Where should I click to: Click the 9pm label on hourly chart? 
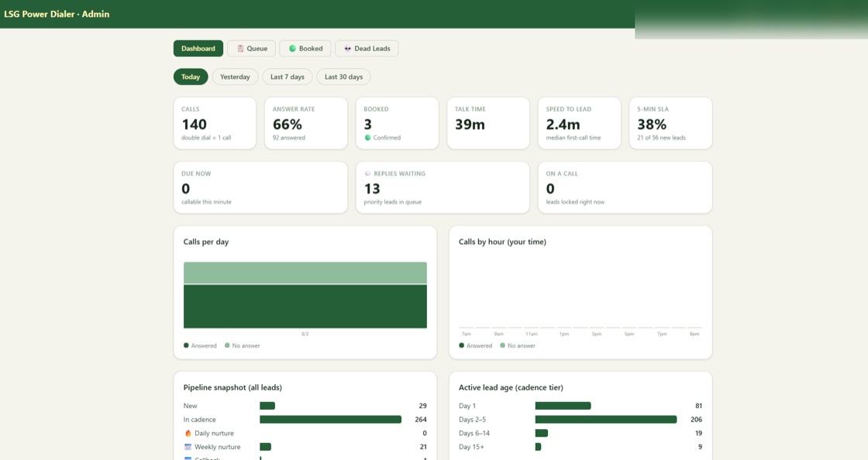[694, 334]
